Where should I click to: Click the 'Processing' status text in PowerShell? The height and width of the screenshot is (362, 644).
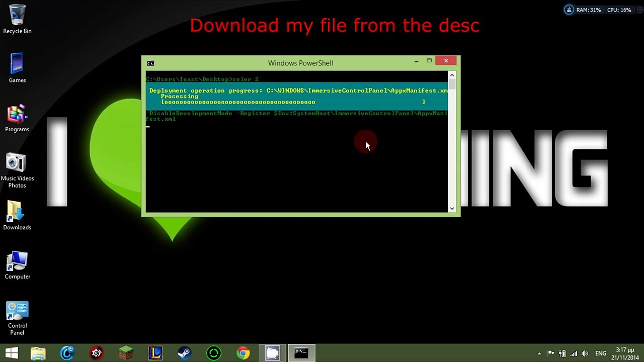(x=180, y=96)
